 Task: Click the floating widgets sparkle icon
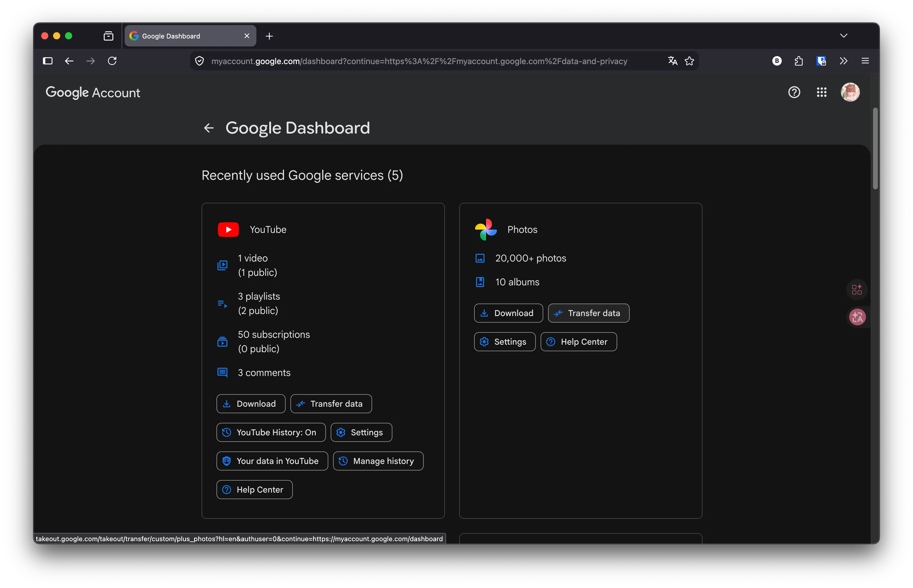(856, 290)
